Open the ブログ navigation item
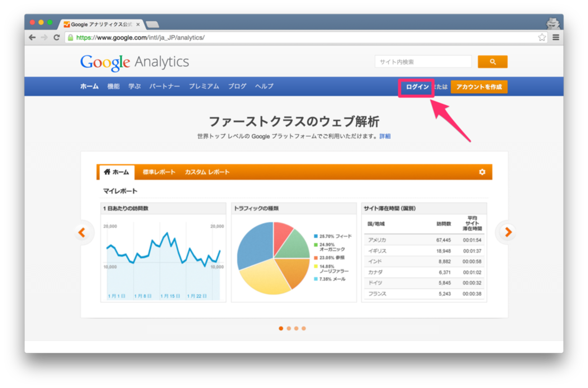 237,86
